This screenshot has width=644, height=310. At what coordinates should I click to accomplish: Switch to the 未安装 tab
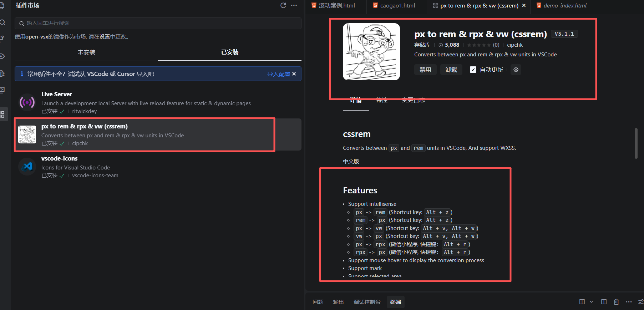click(86, 52)
